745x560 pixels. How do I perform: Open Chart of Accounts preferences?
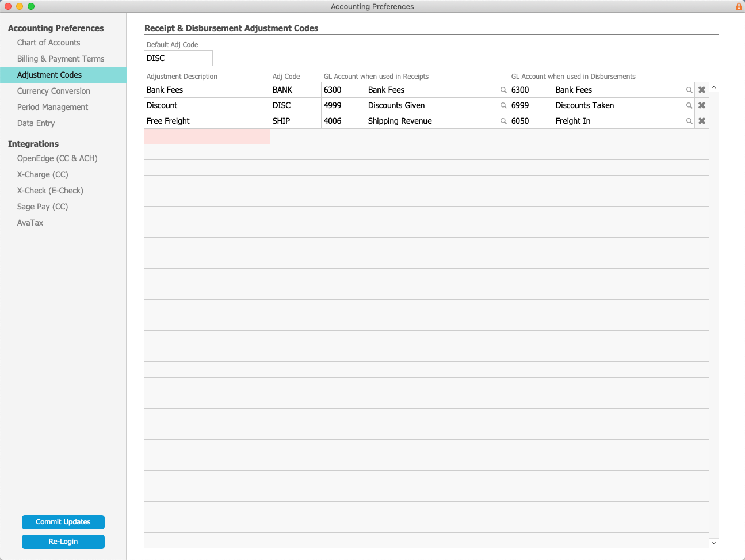pos(49,43)
